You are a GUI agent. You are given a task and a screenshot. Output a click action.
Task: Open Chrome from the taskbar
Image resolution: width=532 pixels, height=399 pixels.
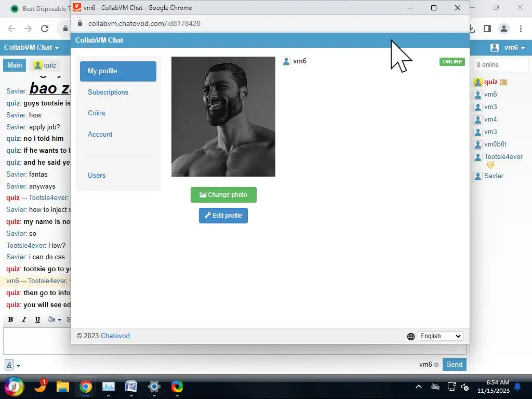tap(86, 387)
